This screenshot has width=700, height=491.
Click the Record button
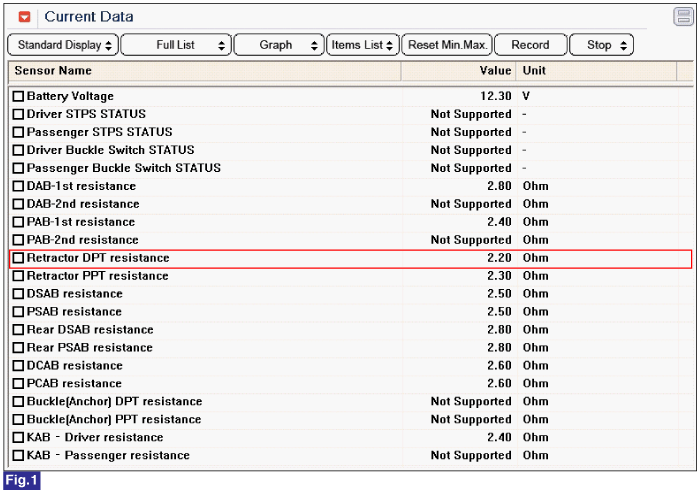coord(530,45)
